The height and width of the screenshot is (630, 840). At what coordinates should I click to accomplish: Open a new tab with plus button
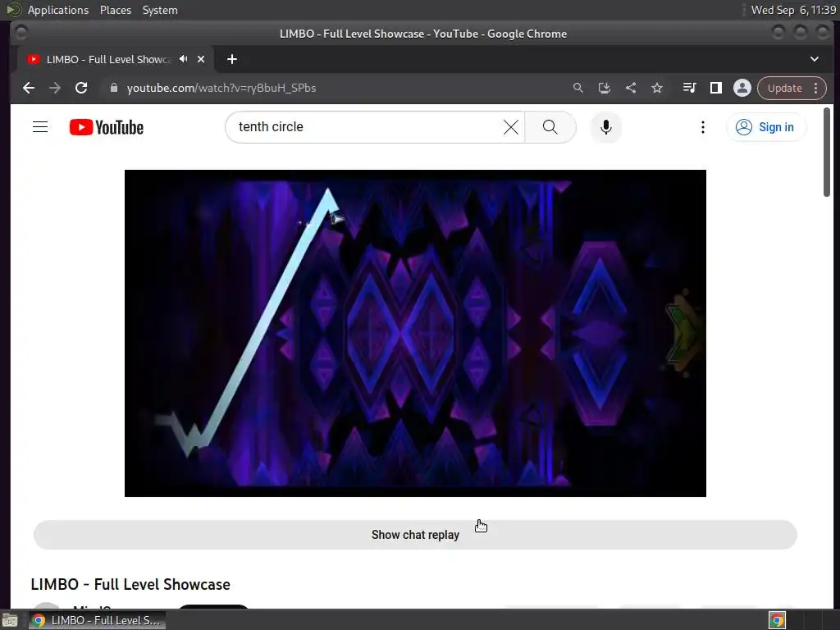click(232, 59)
